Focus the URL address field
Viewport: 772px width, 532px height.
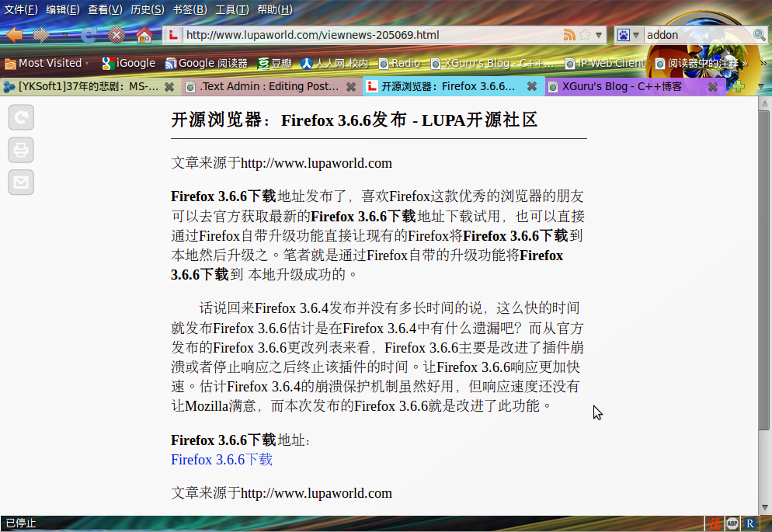[372, 35]
